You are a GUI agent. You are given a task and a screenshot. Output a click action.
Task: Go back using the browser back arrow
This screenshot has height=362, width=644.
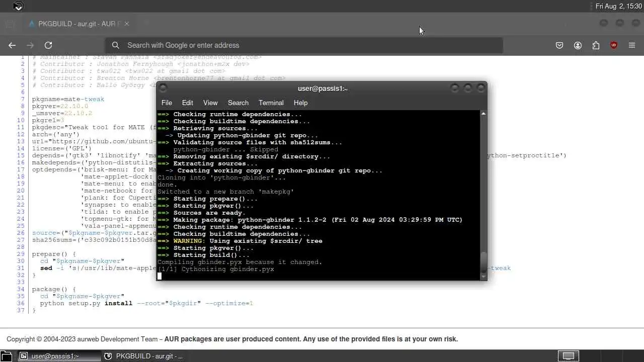(x=12, y=45)
